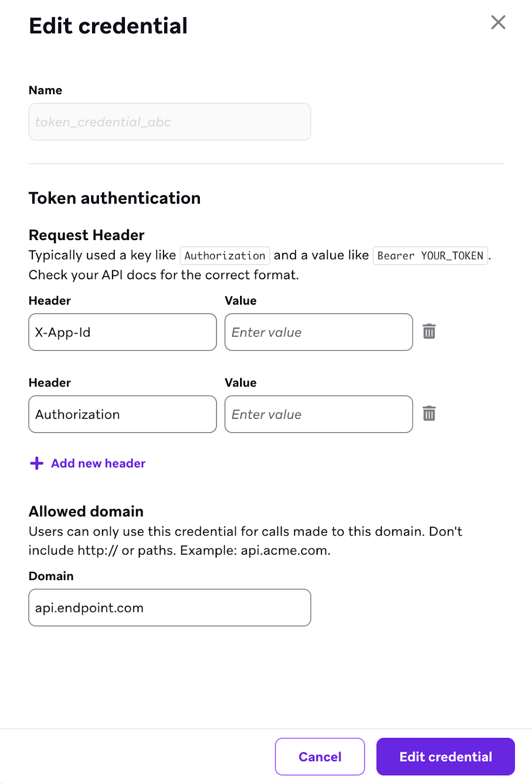The height and width of the screenshot is (784, 532).
Task: Focus the Authorization header input box
Action: (122, 415)
